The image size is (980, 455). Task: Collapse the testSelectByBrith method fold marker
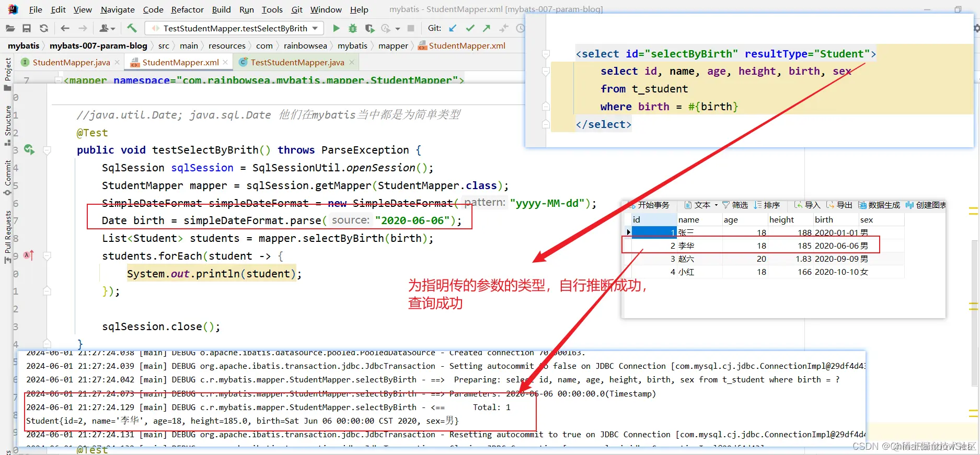(x=47, y=150)
